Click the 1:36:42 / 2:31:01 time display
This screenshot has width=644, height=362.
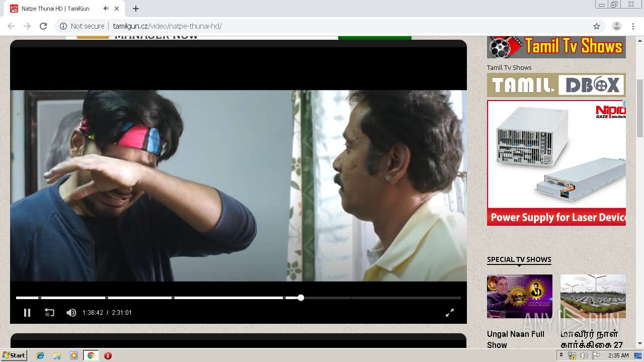pyautogui.click(x=107, y=313)
